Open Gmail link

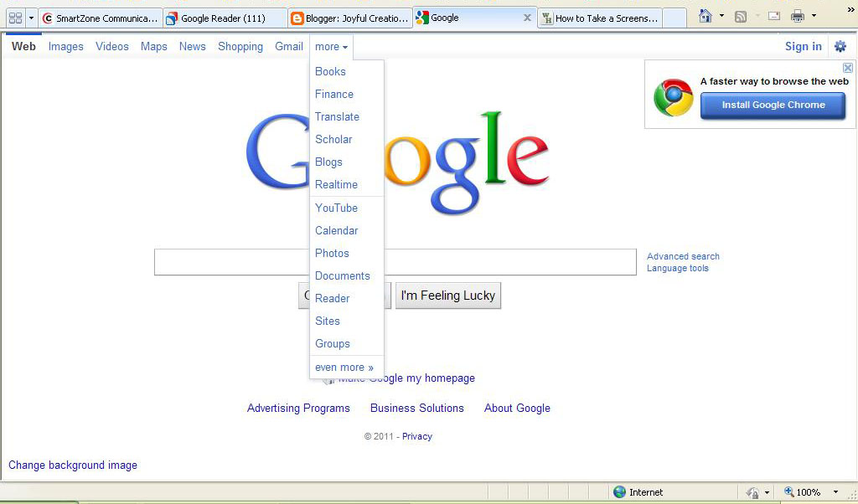(289, 46)
